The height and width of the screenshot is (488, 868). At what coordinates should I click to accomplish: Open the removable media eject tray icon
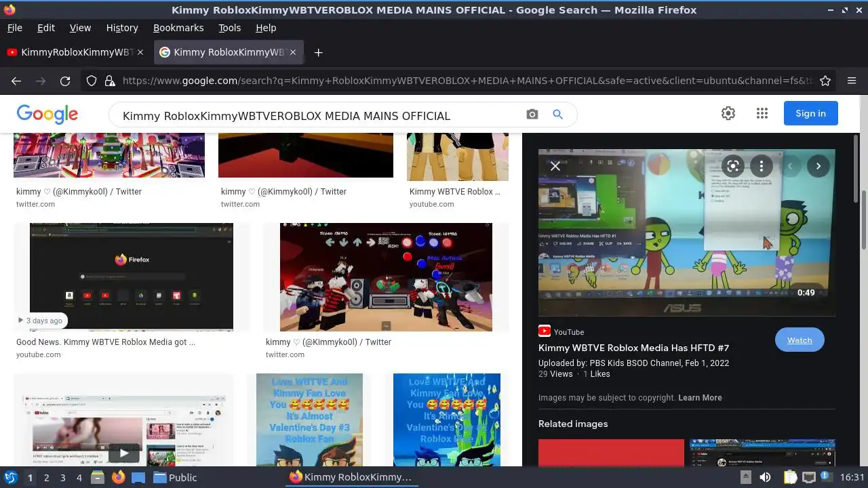point(745,477)
